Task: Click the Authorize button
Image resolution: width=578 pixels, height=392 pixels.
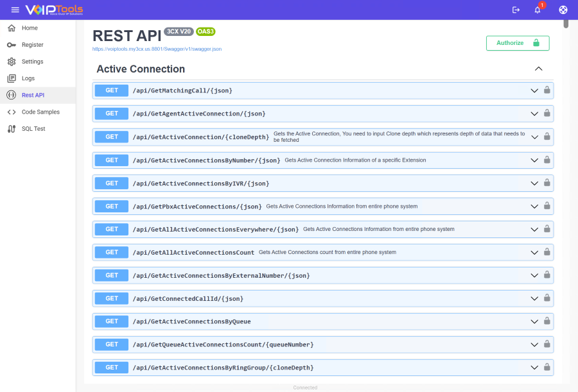Action: tap(517, 43)
